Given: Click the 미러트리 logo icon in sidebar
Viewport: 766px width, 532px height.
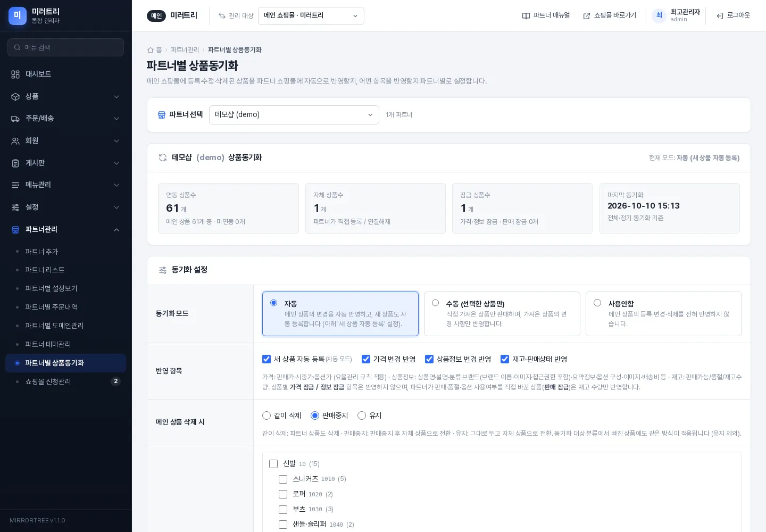Looking at the screenshot, I should coord(18,16).
